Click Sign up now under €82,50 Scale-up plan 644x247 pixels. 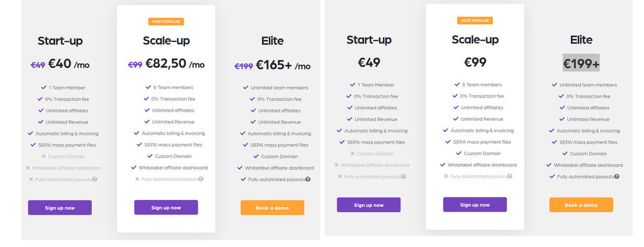pos(166,207)
